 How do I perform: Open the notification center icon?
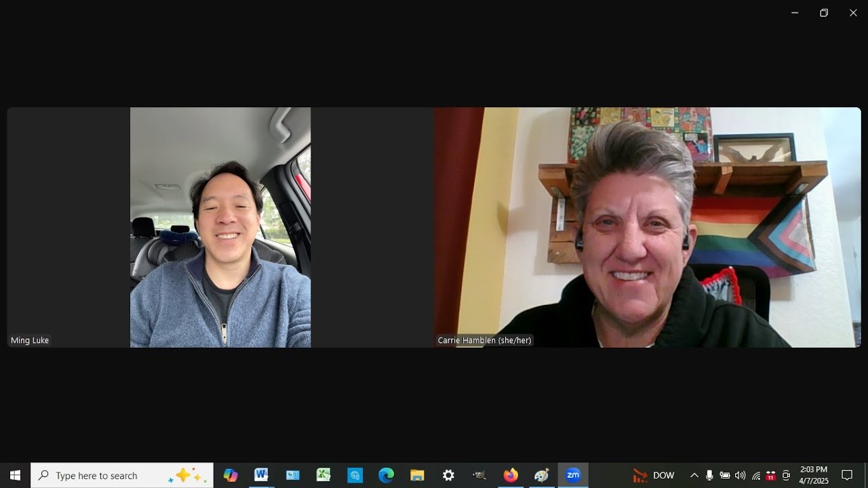(847, 475)
